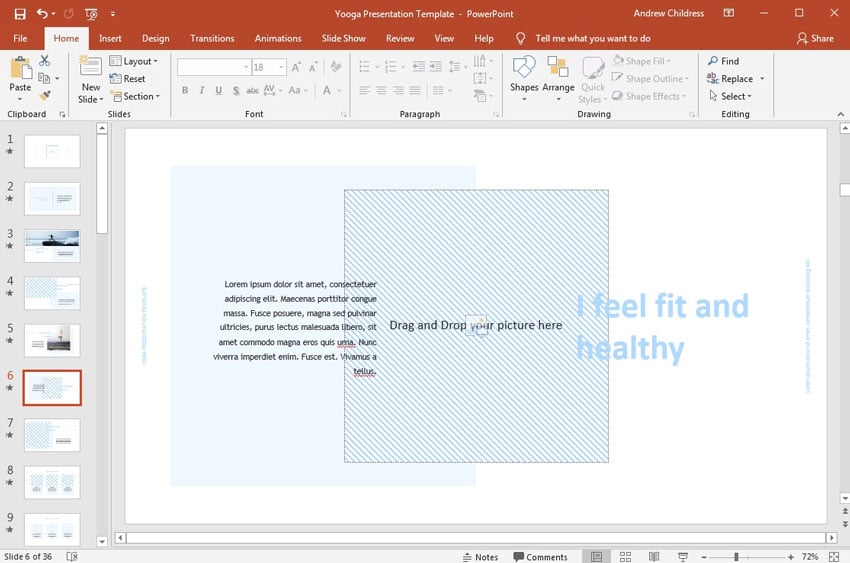Select slide 3 thumbnail

tap(52, 245)
